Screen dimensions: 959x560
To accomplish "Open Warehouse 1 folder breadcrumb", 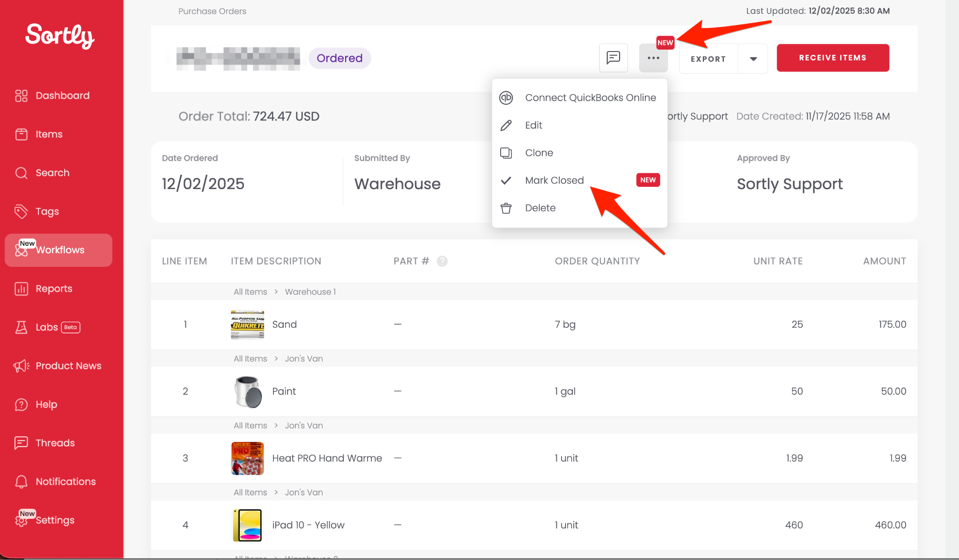I will (310, 292).
